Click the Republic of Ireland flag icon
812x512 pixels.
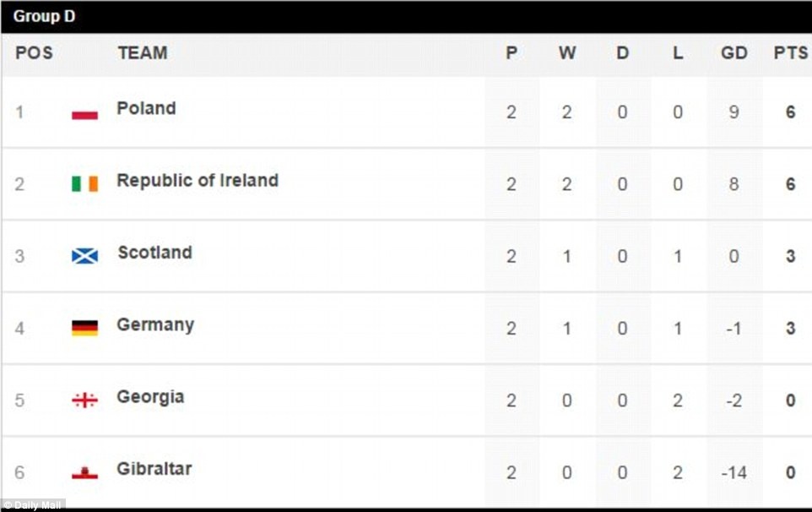click(x=84, y=183)
